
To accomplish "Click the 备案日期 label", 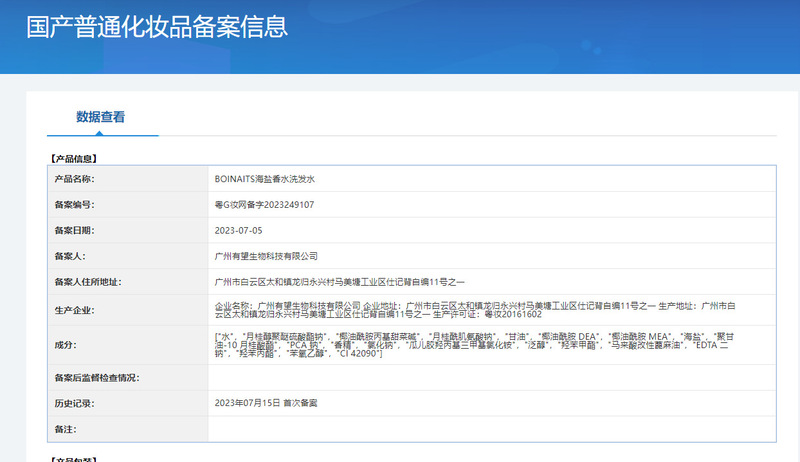I will (74, 230).
